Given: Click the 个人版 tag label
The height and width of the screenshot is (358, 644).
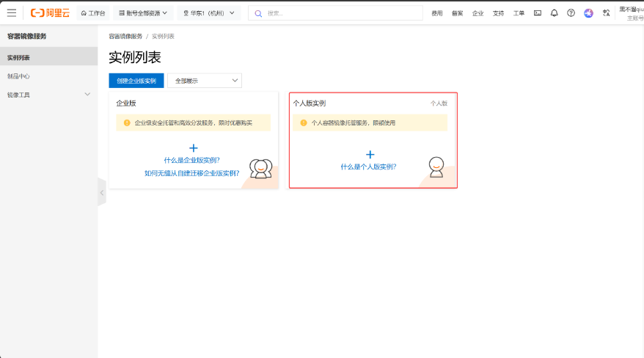Looking at the screenshot, I should [x=439, y=103].
